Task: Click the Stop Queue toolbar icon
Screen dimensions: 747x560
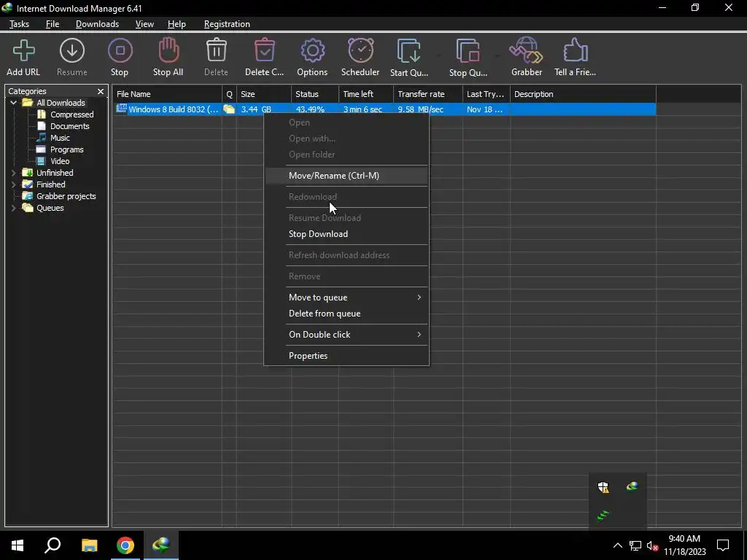Action: [x=468, y=51]
